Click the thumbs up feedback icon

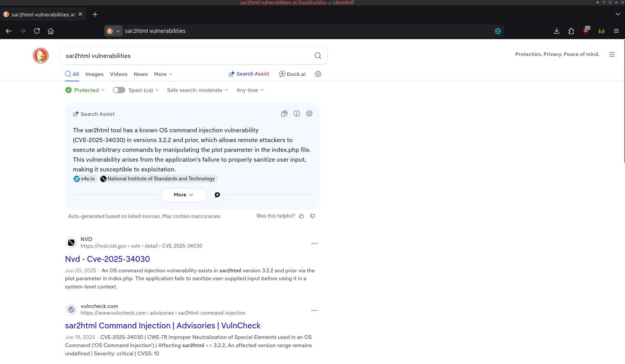coord(302,216)
